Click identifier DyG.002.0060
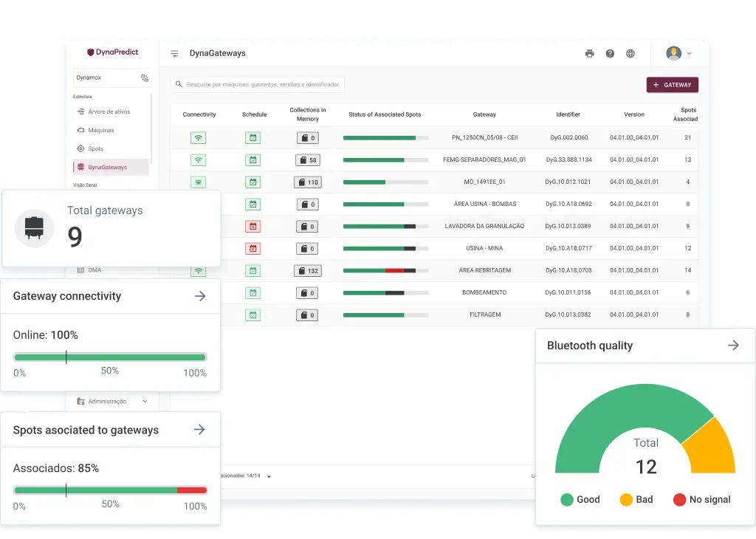The image size is (756, 539). pyautogui.click(x=569, y=138)
